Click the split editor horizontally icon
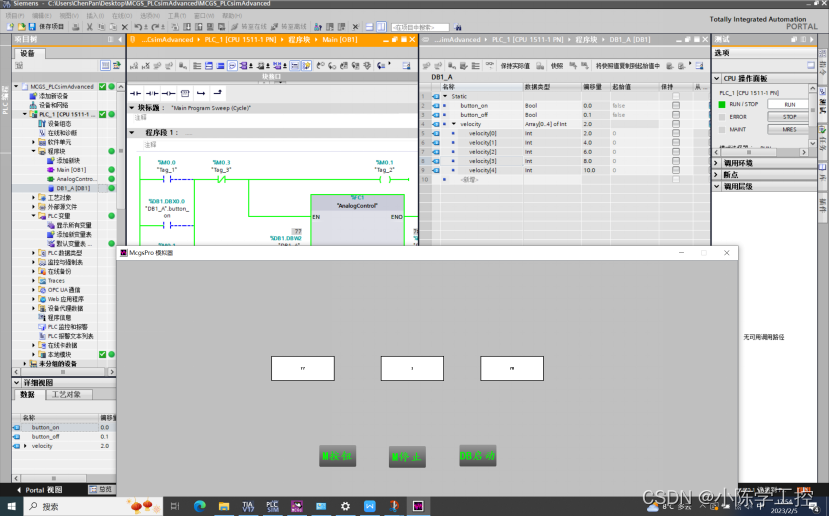Viewport: 830px width, 517px height. pos(369,26)
